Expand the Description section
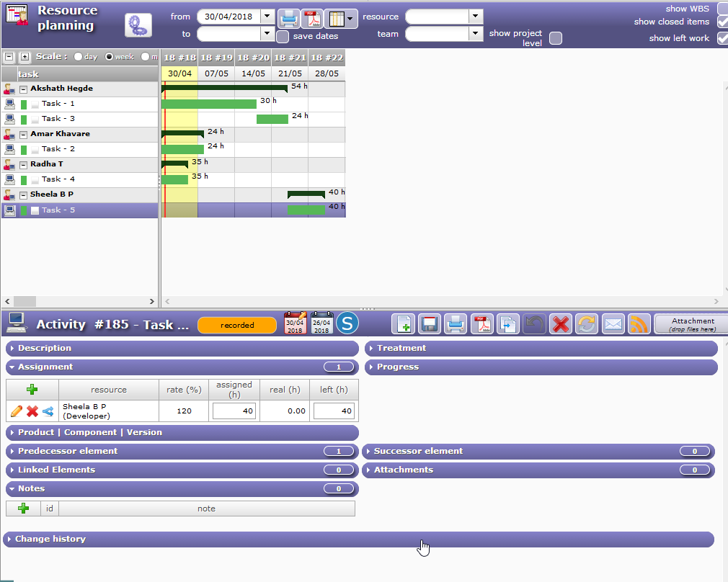728x582 pixels. [45, 349]
